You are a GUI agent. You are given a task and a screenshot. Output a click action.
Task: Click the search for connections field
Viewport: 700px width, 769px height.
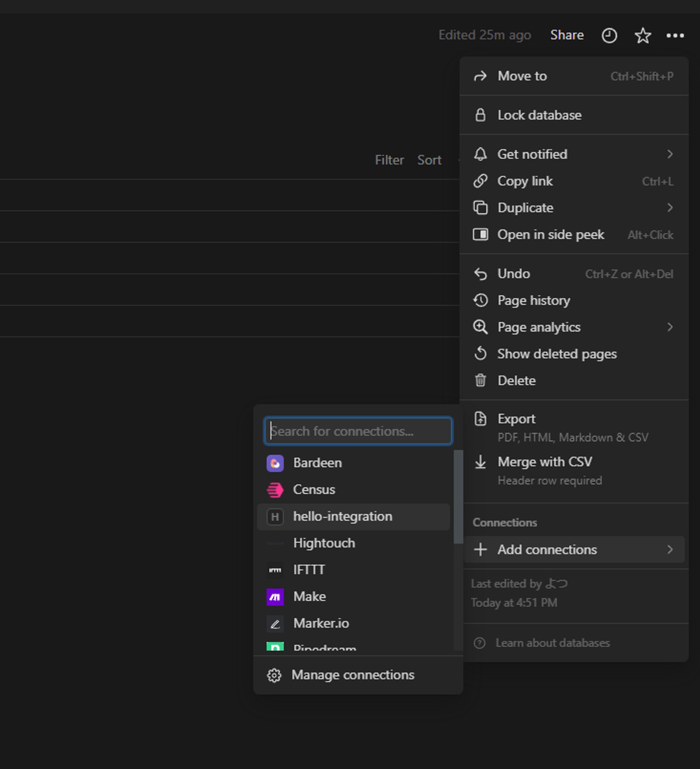[x=357, y=431]
